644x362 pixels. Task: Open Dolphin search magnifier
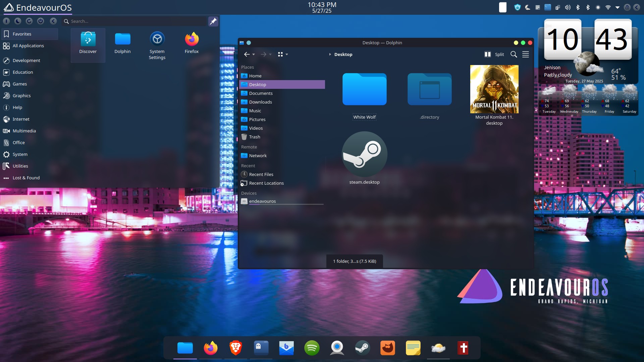[x=514, y=54]
